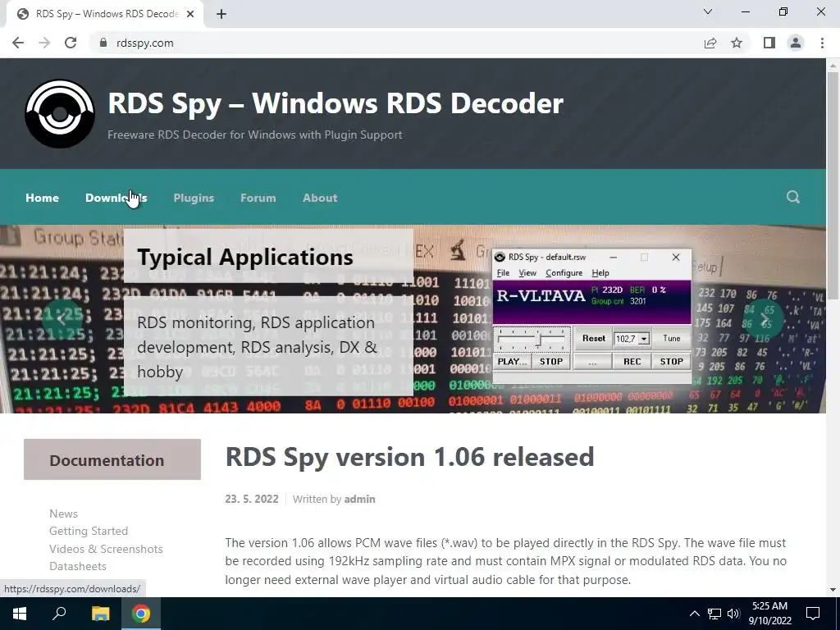This screenshot has height=630, width=840.
Task: Click the RDS Spy app screenshot in banner
Action: click(x=592, y=316)
